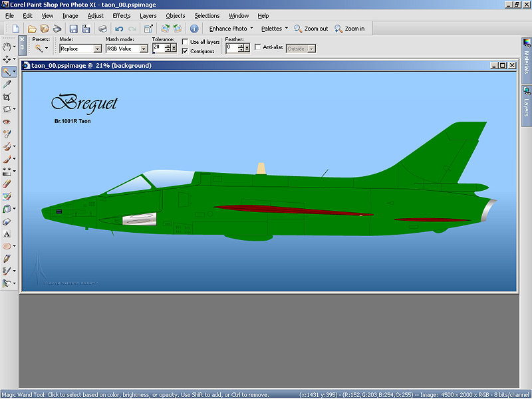Select the Pick move tool
The height and width of the screenshot is (399, 532).
pyautogui.click(x=7, y=59)
